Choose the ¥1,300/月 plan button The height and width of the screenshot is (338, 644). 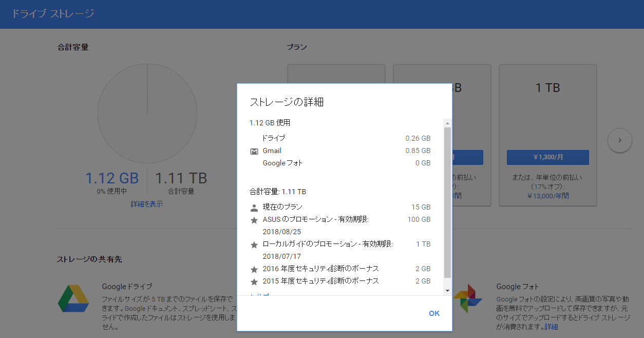pos(548,157)
